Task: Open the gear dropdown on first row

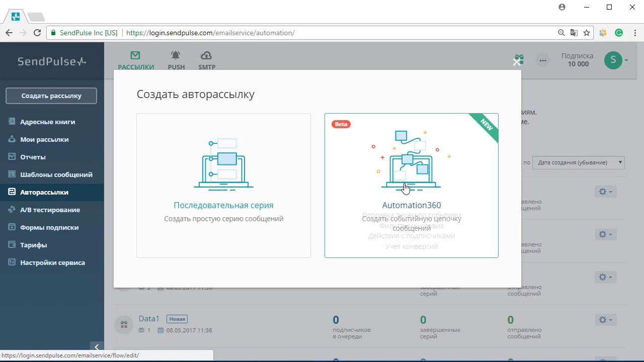Action: (x=605, y=192)
